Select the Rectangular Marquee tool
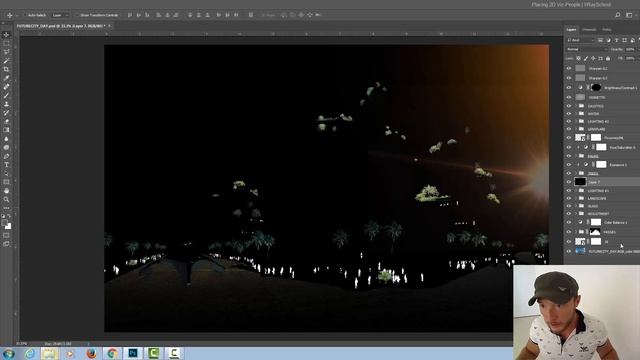 [6, 43]
